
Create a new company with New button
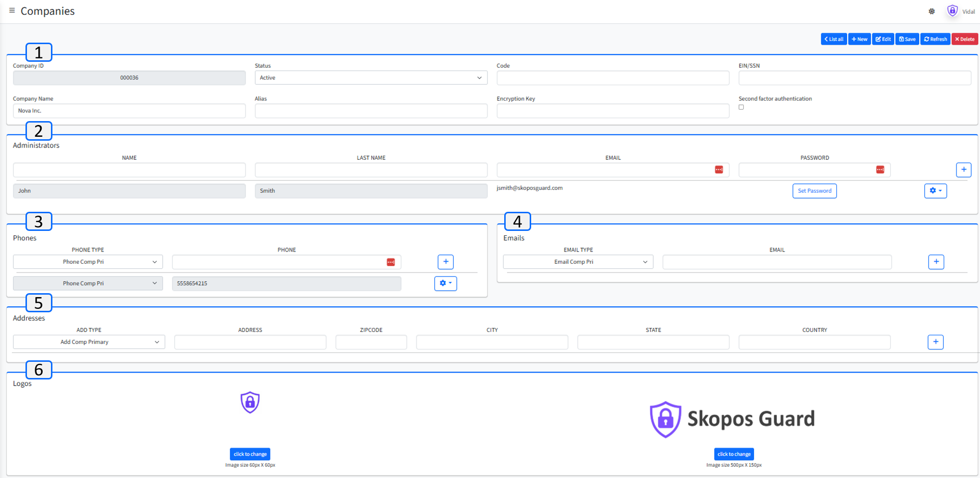coord(859,39)
